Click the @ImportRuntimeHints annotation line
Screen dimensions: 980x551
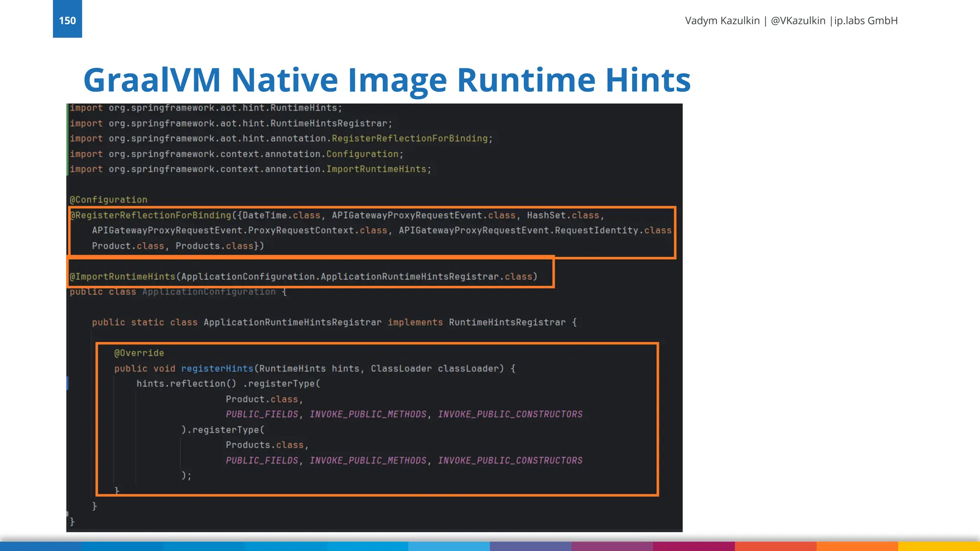304,276
